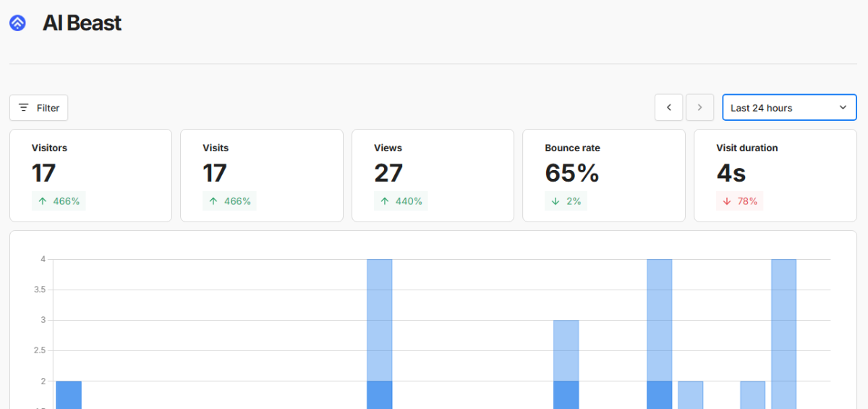Screen dimensions: 868x409
Task: Click the leftmost bar in the chart
Action: pyautogui.click(x=69, y=395)
